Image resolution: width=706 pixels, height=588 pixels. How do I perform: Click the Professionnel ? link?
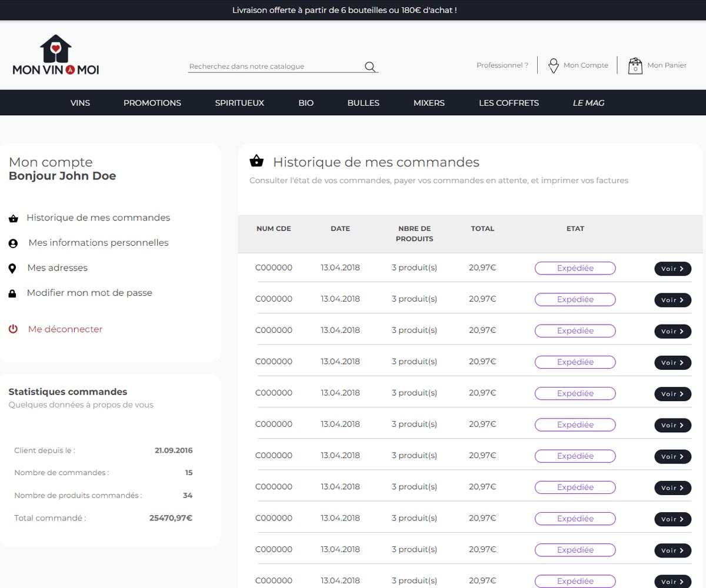tap(502, 65)
